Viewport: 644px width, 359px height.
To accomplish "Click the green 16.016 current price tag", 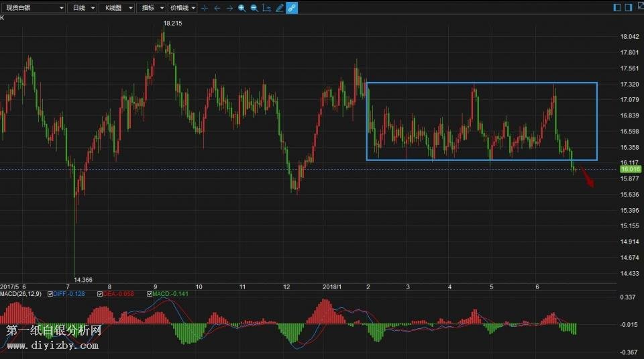I will pyautogui.click(x=630, y=169).
